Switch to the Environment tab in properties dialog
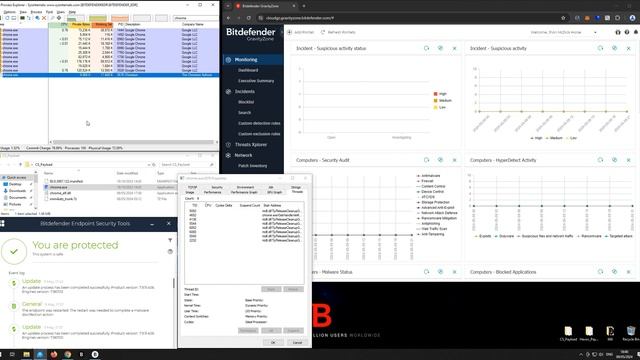This screenshot has height=360, width=640. point(245,187)
